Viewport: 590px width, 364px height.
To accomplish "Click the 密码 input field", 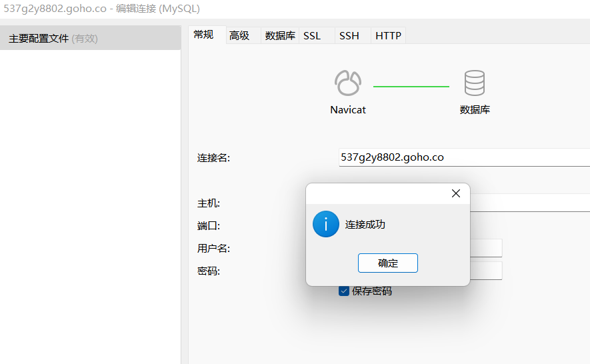I will 486,271.
